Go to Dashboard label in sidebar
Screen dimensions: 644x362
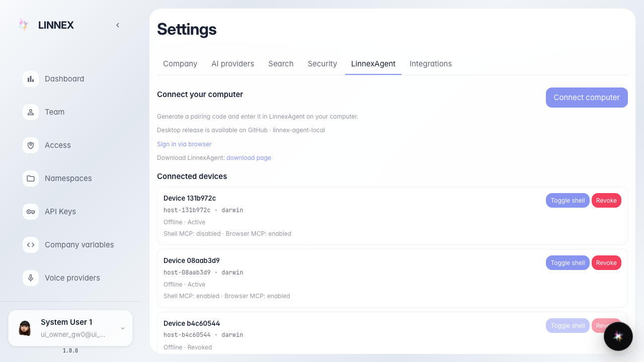pos(64,79)
